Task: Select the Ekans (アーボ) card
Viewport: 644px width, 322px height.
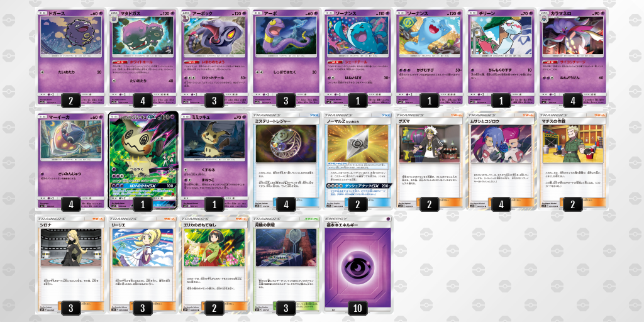Action: (286, 57)
